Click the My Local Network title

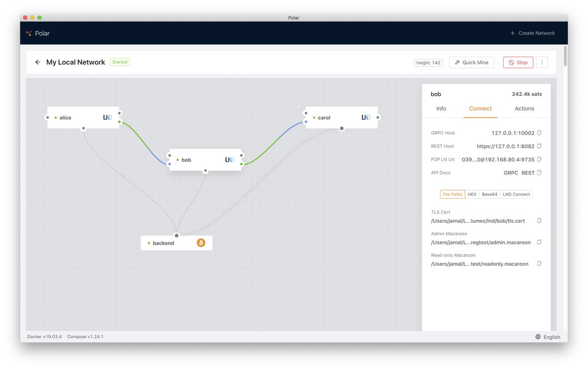click(x=75, y=62)
